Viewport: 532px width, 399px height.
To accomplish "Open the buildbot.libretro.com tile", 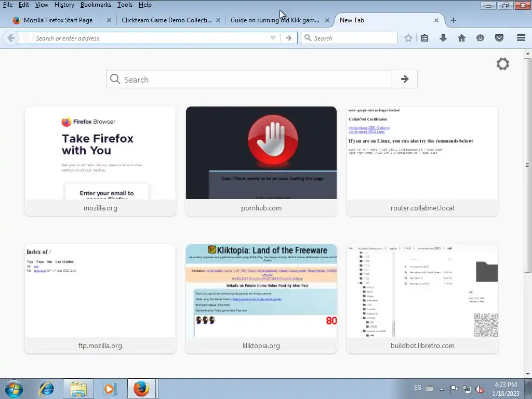I will coord(422,299).
